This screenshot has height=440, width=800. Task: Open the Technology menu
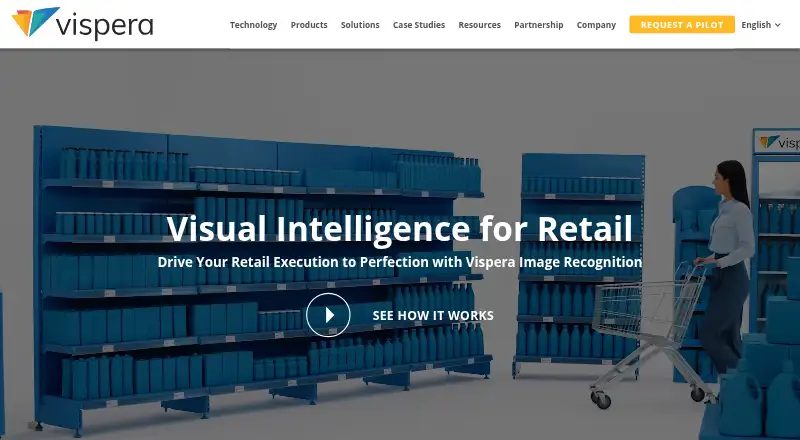coord(253,25)
